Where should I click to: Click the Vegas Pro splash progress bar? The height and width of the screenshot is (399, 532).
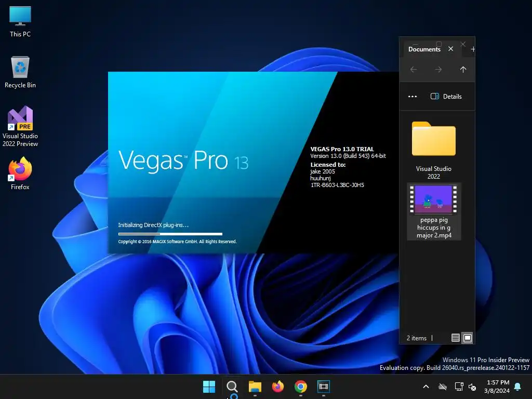tap(170, 234)
